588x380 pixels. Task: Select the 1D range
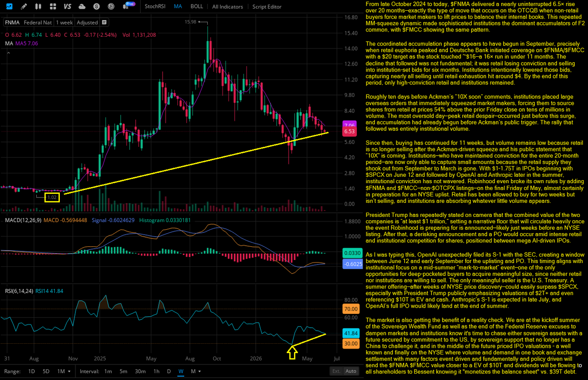pos(31,372)
